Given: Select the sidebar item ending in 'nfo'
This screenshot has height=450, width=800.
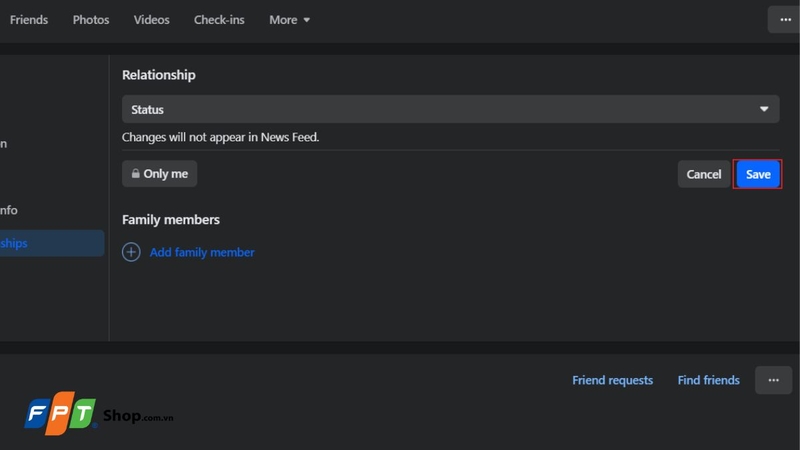Looking at the screenshot, I should pyautogui.click(x=9, y=210).
